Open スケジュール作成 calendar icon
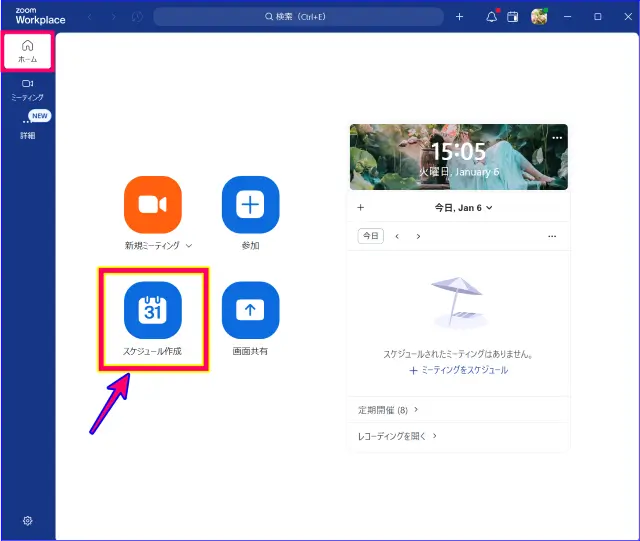This screenshot has height=541, width=640. click(x=152, y=310)
